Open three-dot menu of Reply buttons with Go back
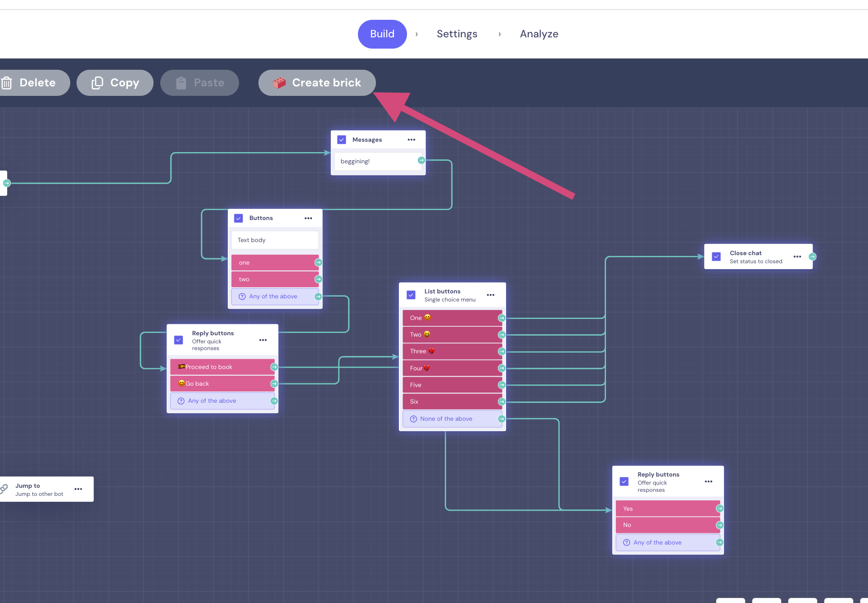The width and height of the screenshot is (868, 603). tap(263, 340)
